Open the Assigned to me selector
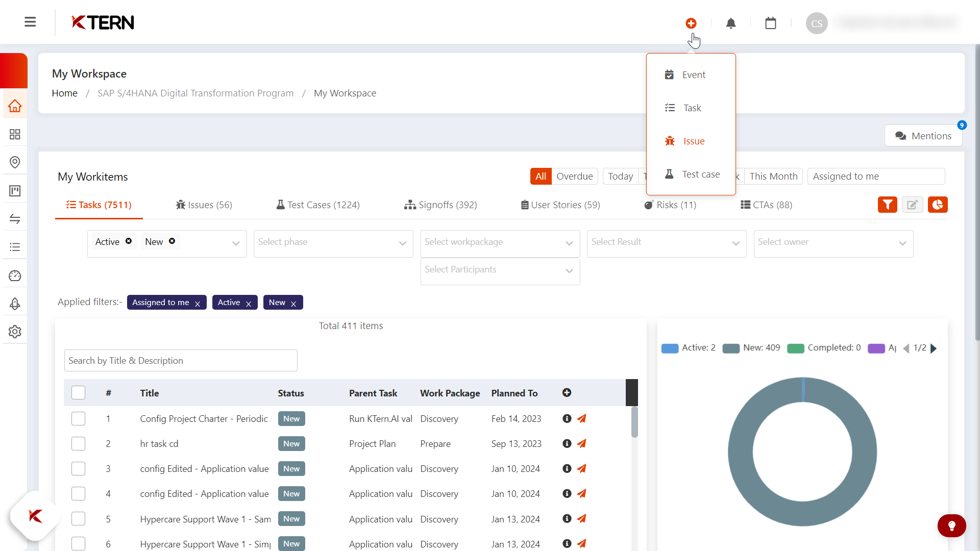980x551 pixels. [876, 176]
